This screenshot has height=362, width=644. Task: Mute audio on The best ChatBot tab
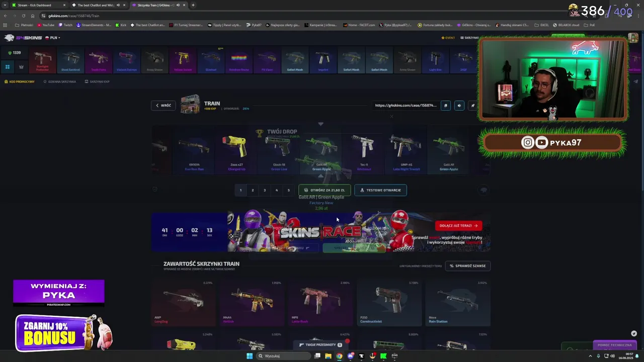(x=118, y=5)
